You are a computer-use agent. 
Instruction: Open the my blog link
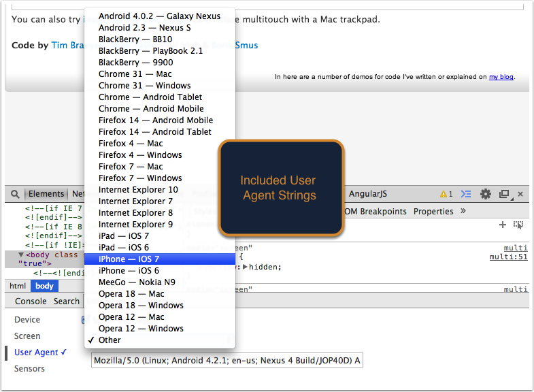(501, 77)
